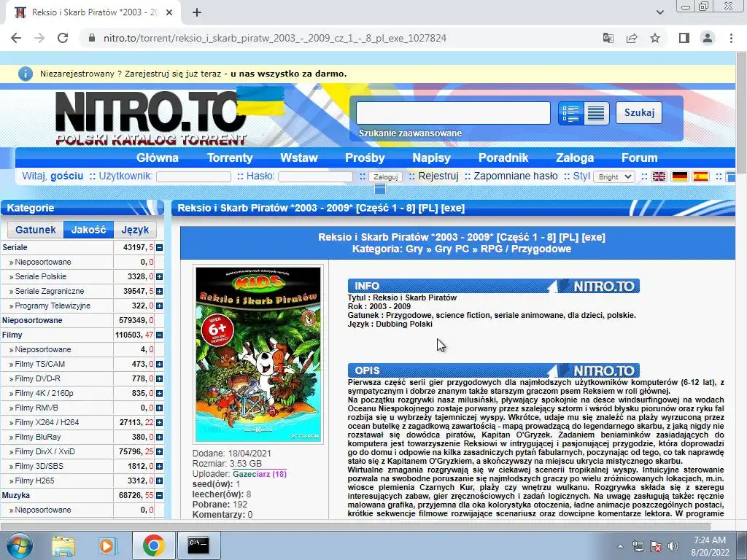Open uploader Gazeciarz profile
747x560 pixels.
click(259, 474)
